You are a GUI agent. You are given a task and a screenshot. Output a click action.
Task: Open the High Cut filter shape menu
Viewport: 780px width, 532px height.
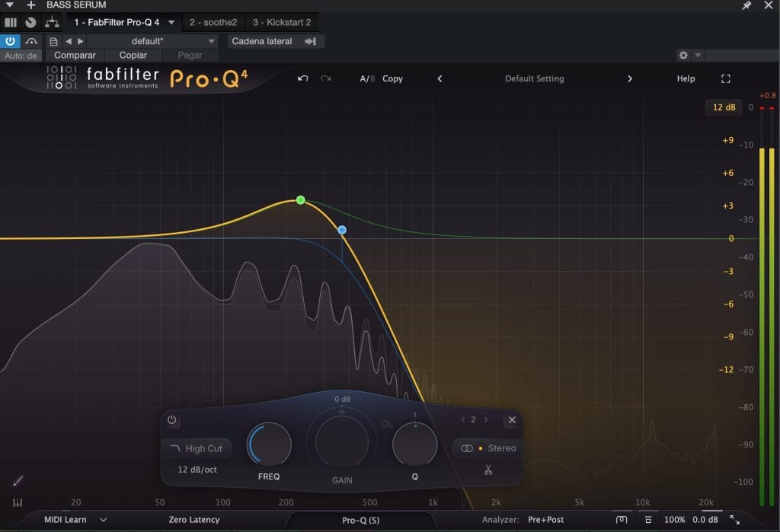197,448
